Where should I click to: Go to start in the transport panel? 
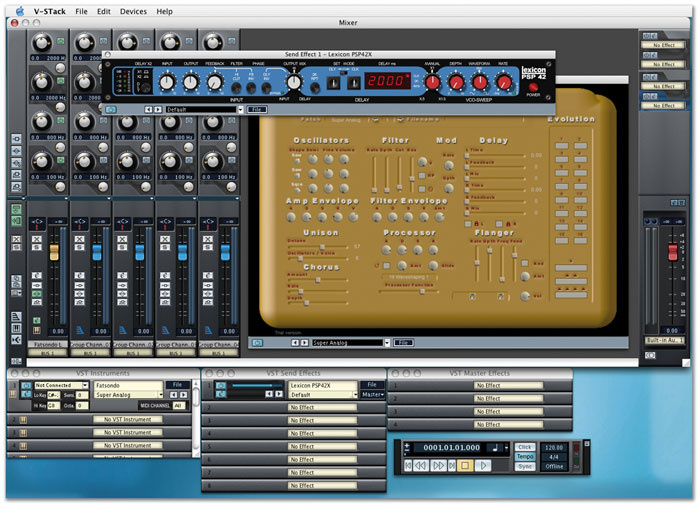(408, 465)
